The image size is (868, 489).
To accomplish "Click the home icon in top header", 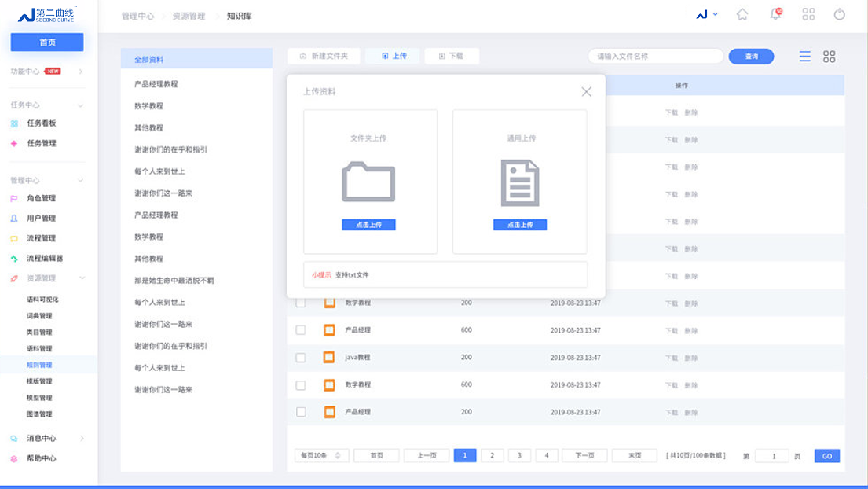I will click(742, 14).
